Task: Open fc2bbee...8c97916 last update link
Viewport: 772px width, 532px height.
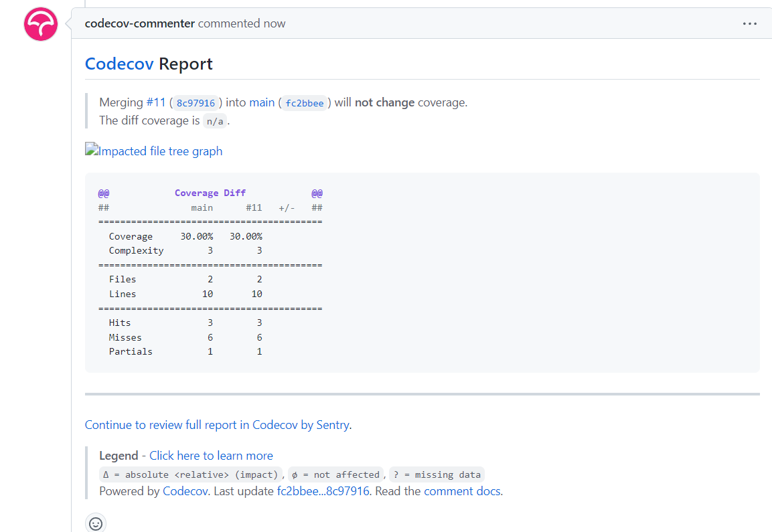Action: click(323, 491)
